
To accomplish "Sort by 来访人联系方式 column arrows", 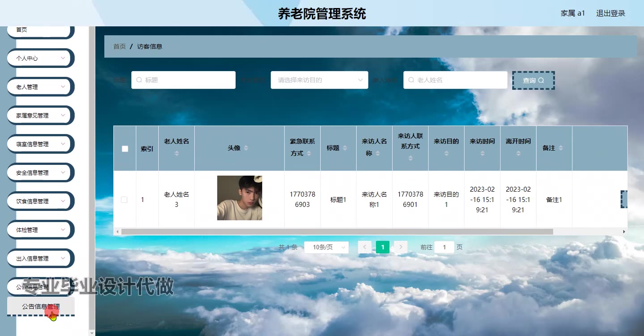I will [x=410, y=158].
